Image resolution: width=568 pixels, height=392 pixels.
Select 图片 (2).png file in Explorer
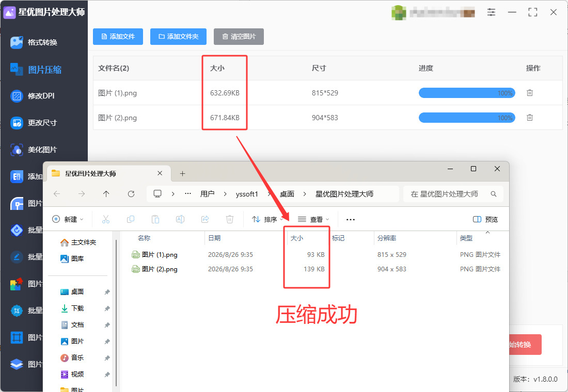pyautogui.click(x=155, y=269)
